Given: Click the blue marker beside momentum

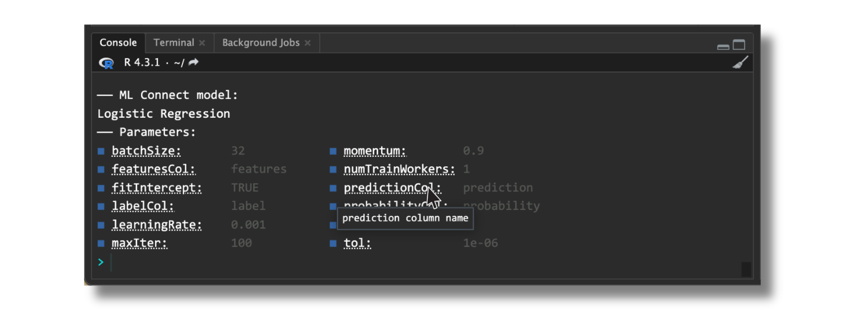Looking at the screenshot, I should click(333, 151).
